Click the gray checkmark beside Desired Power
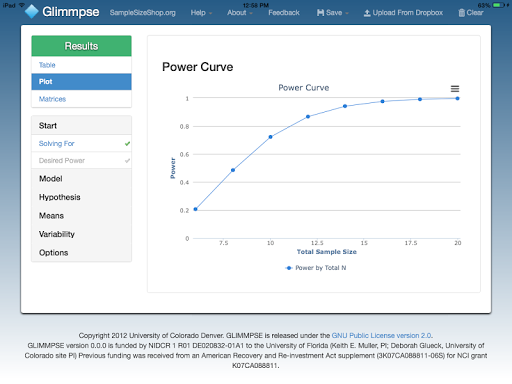Viewport: 512px width, 384px height. coord(127,161)
